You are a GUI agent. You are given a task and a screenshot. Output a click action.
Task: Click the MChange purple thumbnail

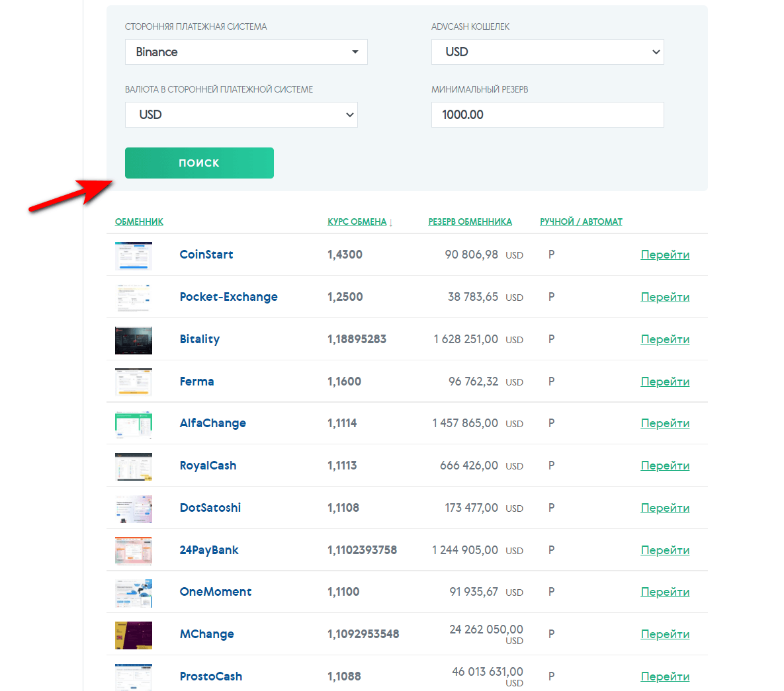pyautogui.click(x=134, y=635)
